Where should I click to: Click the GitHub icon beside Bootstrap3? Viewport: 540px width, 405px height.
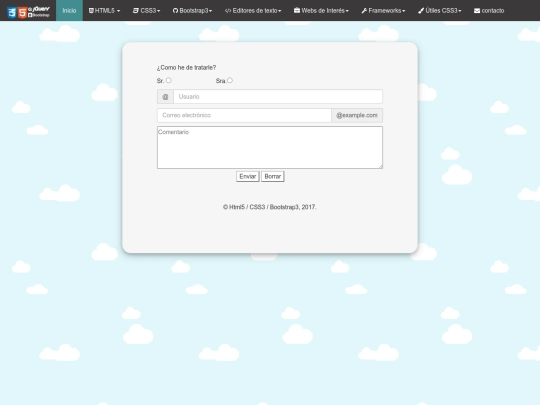(x=175, y=11)
